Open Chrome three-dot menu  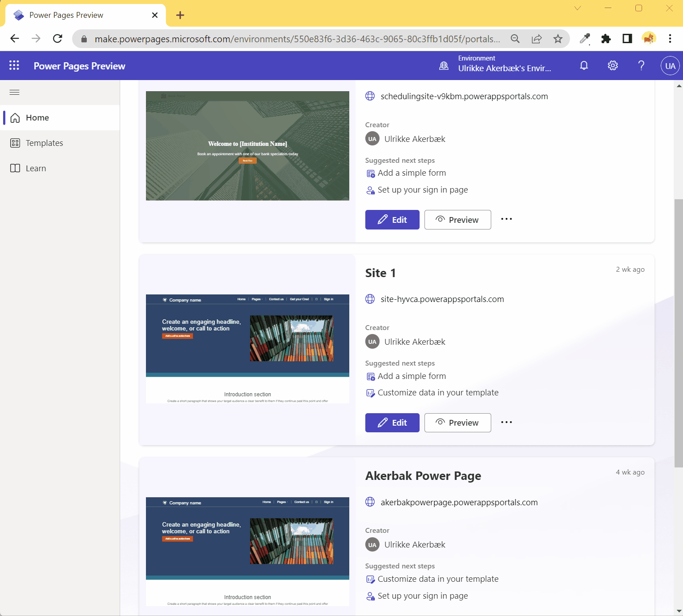pos(670,39)
